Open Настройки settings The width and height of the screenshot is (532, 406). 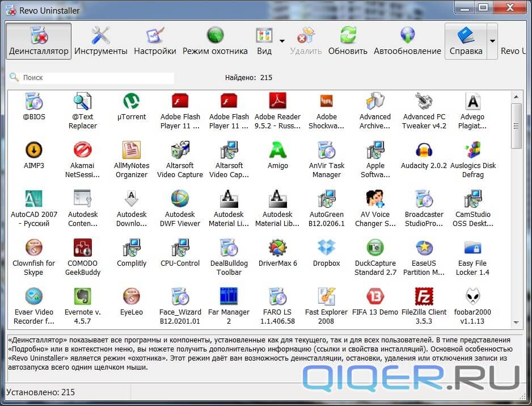pos(155,41)
